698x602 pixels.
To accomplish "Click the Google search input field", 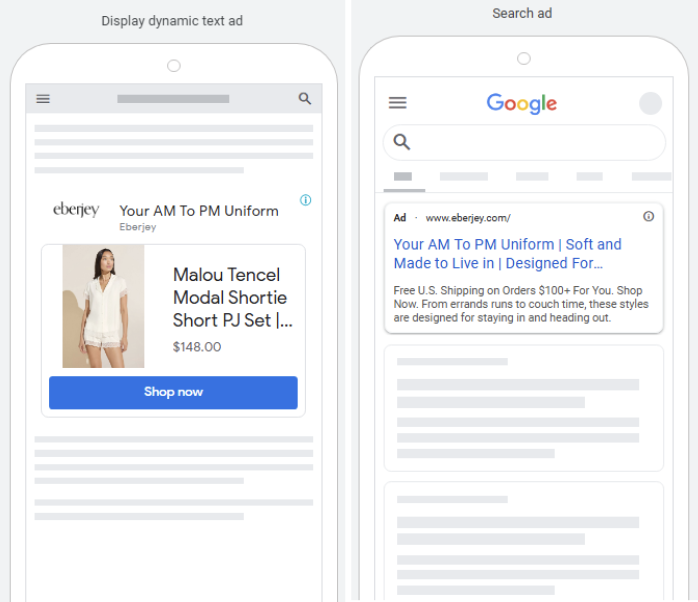I will (524, 142).
